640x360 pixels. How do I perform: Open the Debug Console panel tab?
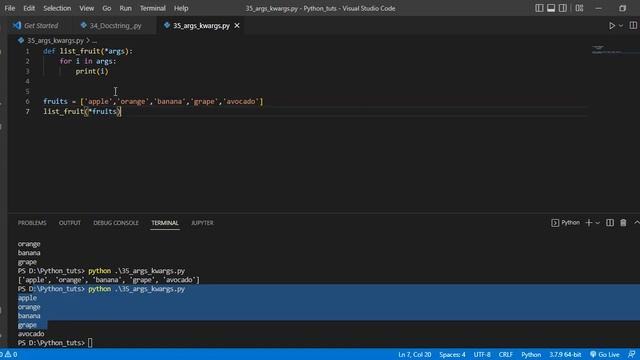pyautogui.click(x=116, y=223)
